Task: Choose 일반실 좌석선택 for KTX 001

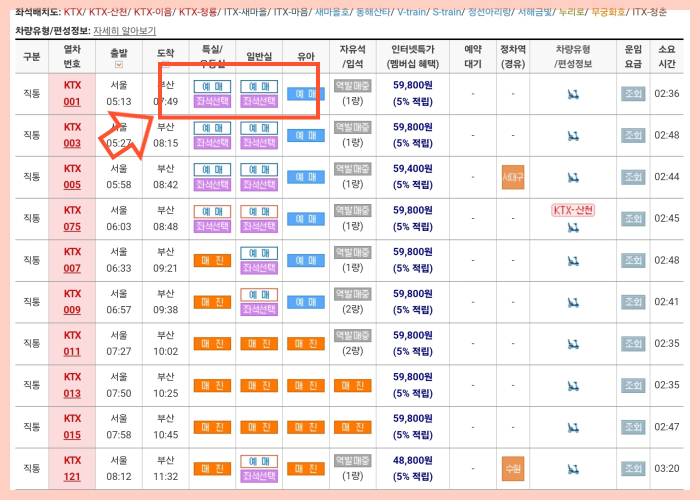Action: coord(259,101)
